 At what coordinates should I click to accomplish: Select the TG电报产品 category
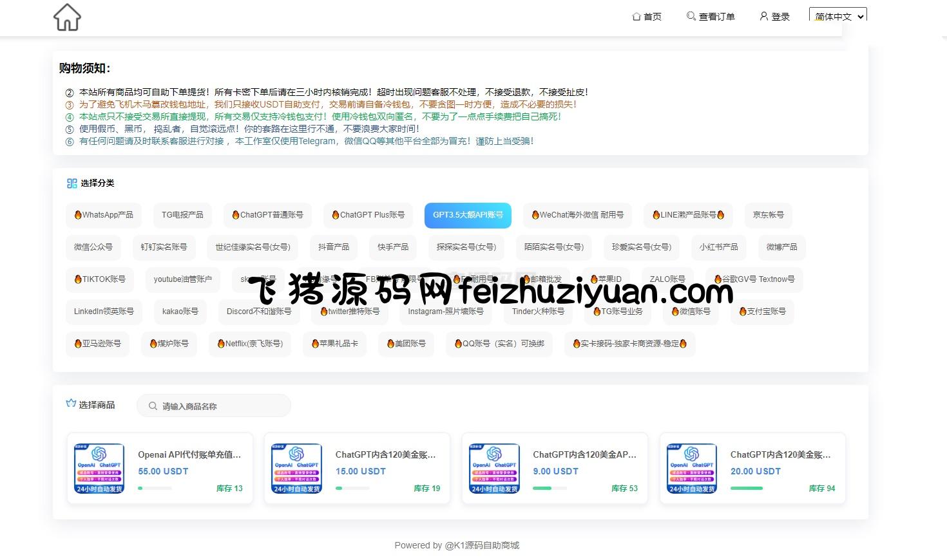[x=182, y=215]
